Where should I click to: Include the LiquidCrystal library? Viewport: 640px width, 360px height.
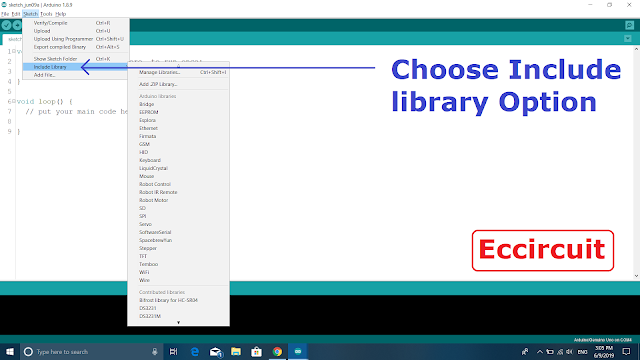[x=178, y=168]
